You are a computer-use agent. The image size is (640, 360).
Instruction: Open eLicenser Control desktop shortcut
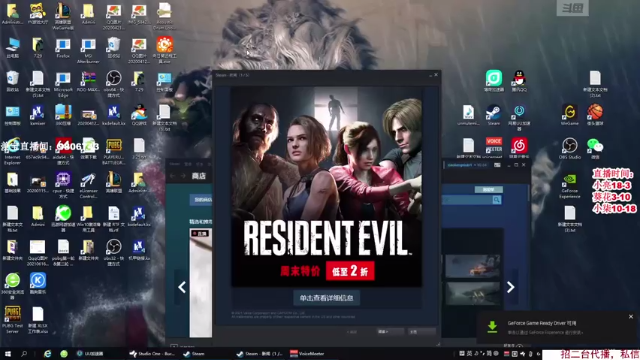(88, 185)
